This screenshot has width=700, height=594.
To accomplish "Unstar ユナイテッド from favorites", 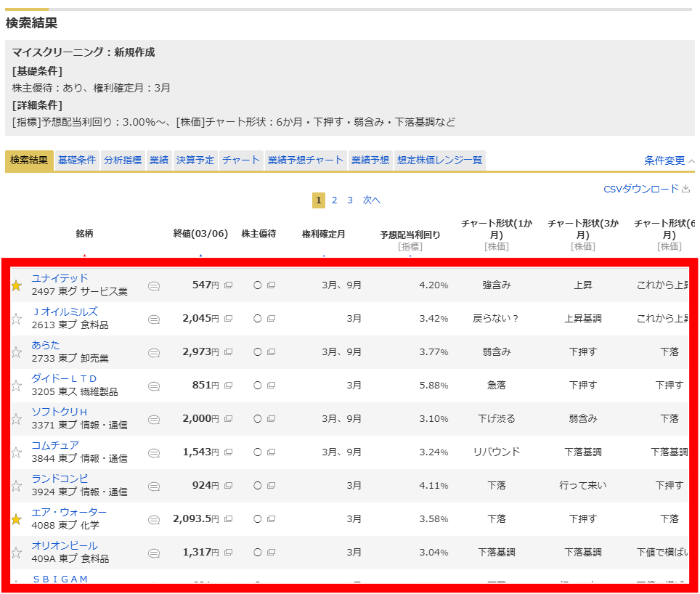I will coord(16,285).
